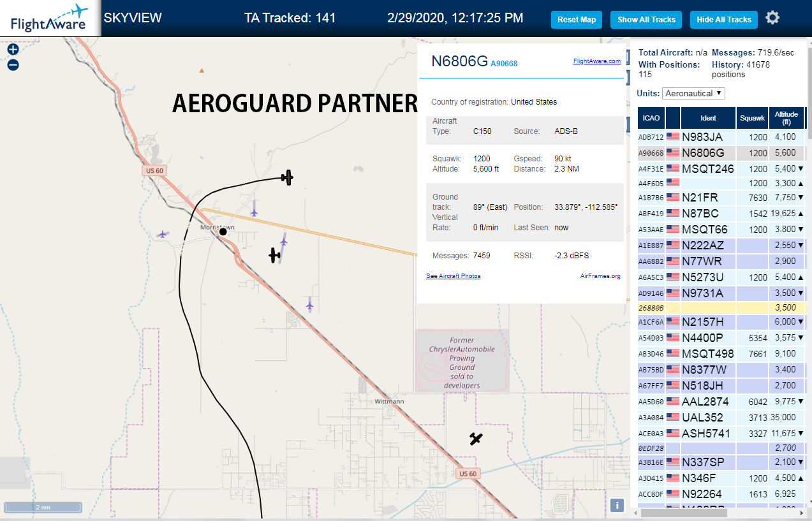Image resolution: width=812 pixels, height=521 pixels.
Task: Open A90668 ICAO code link
Action: click(x=504, y=64)
